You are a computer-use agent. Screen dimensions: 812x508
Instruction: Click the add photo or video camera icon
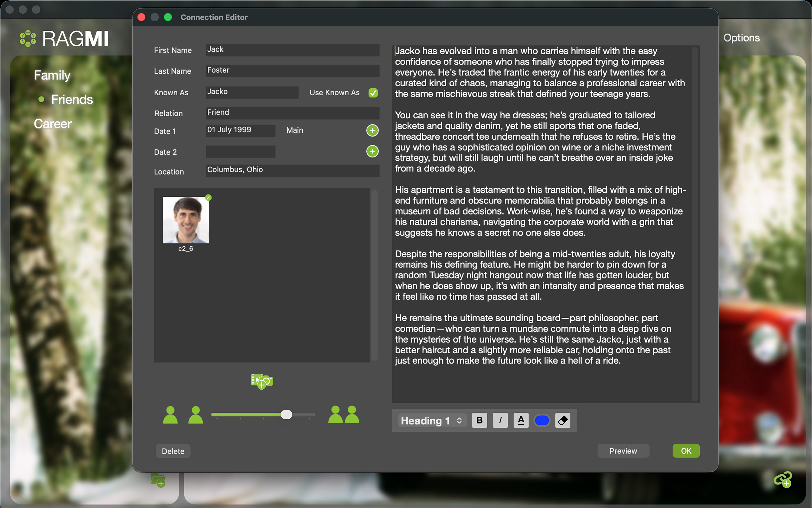[262, 381]
